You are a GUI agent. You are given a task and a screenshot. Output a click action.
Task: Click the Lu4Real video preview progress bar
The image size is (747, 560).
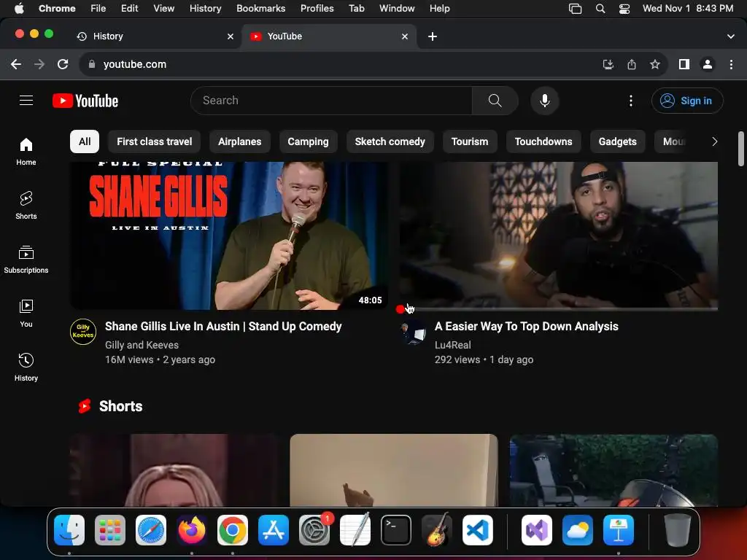click(558, 309)
